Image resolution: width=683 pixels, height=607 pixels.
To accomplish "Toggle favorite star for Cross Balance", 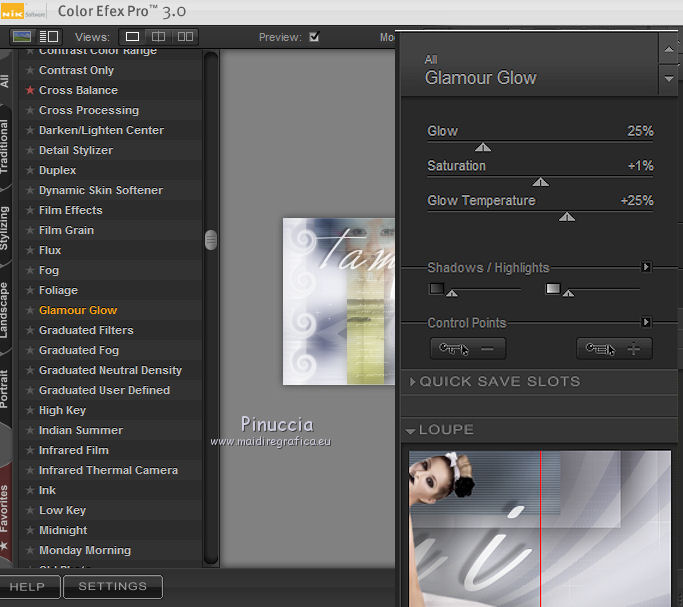I will pyautogui.click(x=30, y=90).
